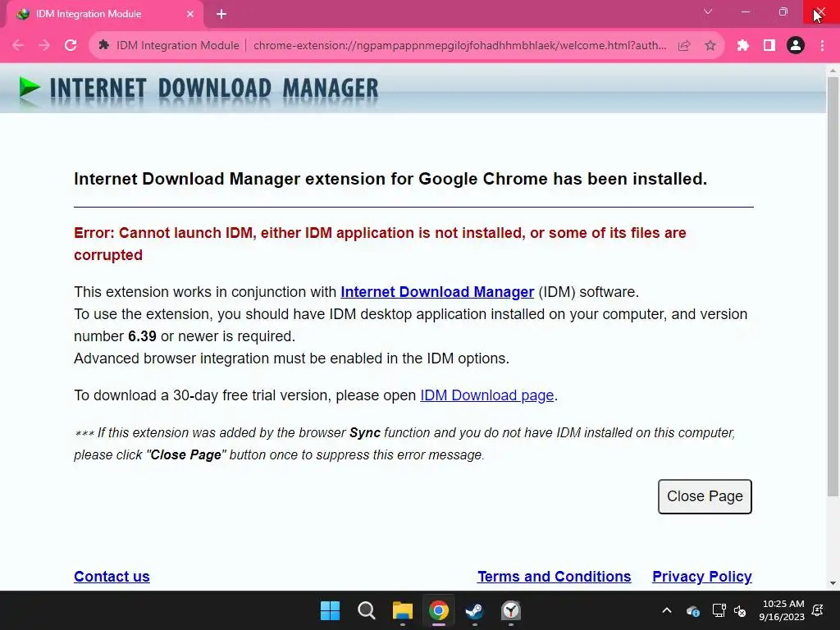Open File Explorer from the taskbar
The image size is (840, 630).
(x=402, y=610)
